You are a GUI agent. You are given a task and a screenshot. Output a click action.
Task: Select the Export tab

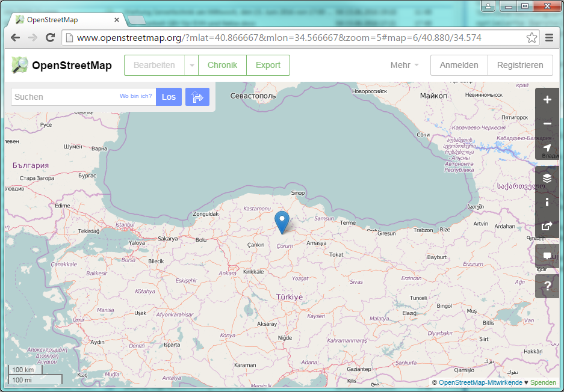(x=268, y=66)
